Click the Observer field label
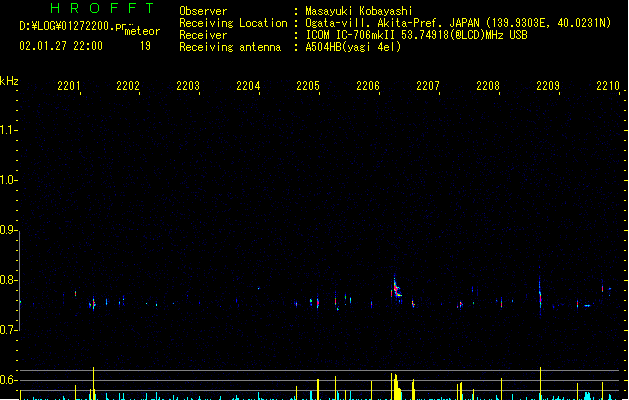 (203, 11)
